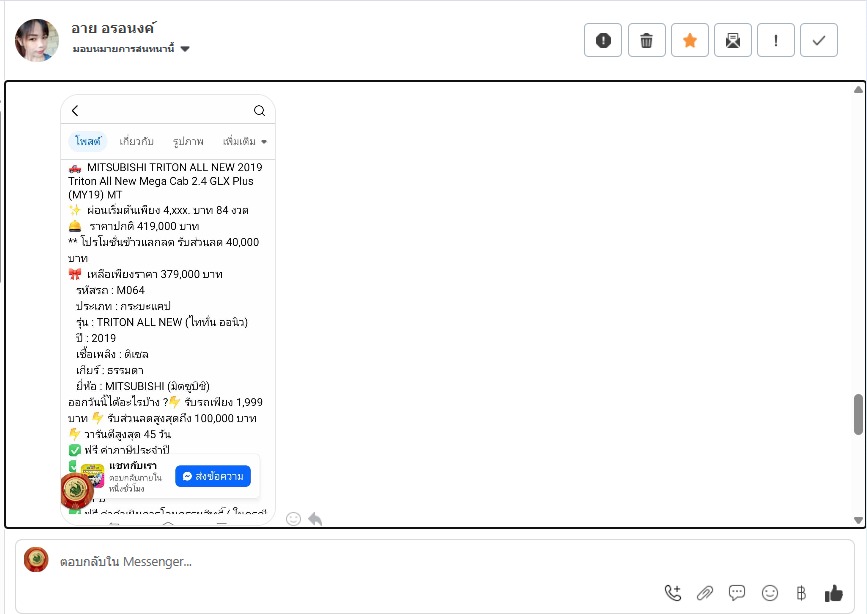Mark conversation done with checkmark icon
This screenshot has height=614, width=867.
click(819, 40)
